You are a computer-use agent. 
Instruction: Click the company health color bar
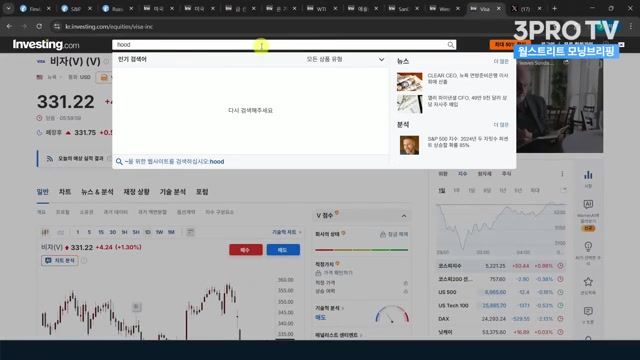(361, 250)
